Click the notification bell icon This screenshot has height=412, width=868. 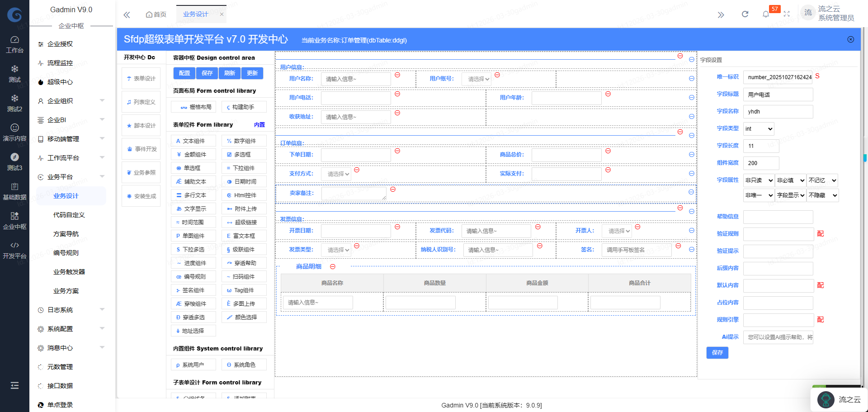pos(765,14)
